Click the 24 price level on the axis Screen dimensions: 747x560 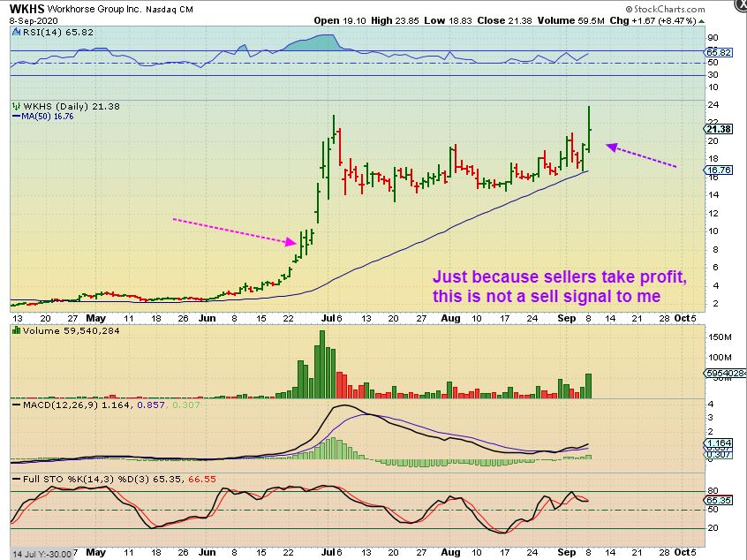[713, 105]
